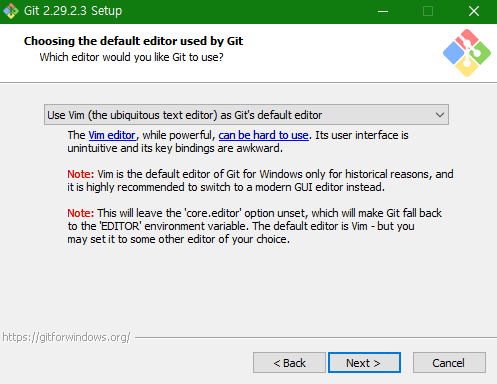Click the note about 'core.editor' option
Screen dimensions: 497x384
(255, 226)
